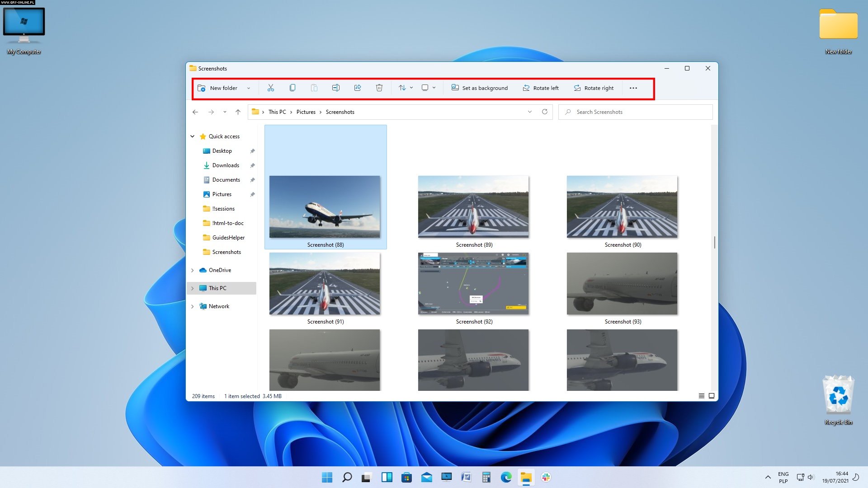Refresh the Screenshots folder view
The image size is (868, 488).
click(x=544, y=112)
